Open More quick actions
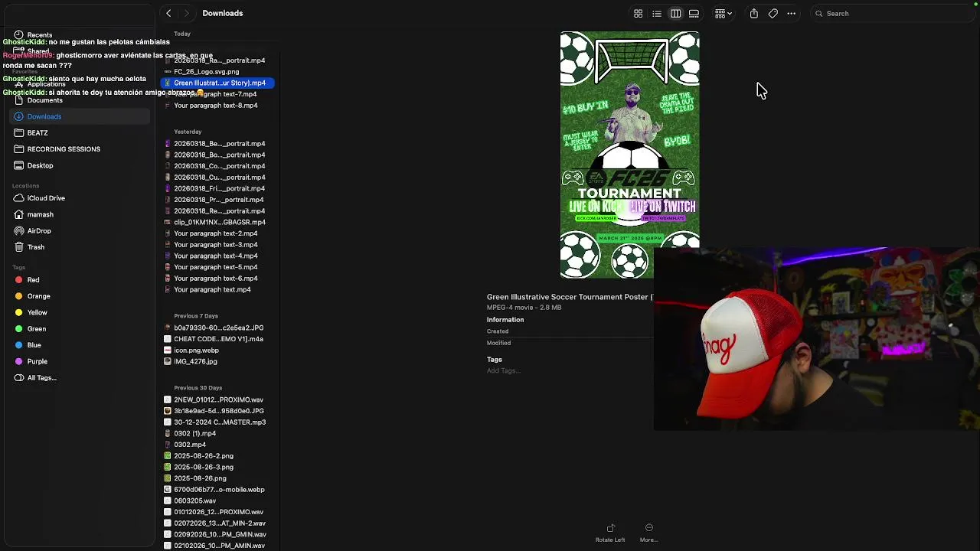The image size is (980, 551). pos(648,533)
